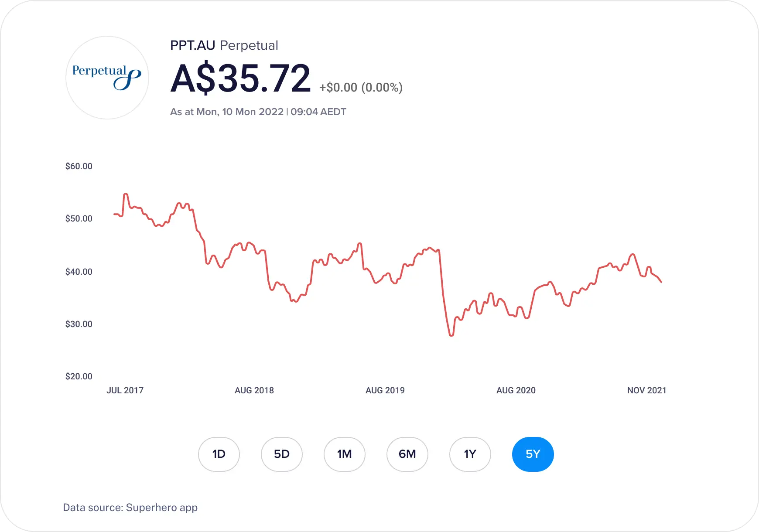This screenshot has height=532, width=759.
Task: Switch chart to 1M range
Action: click(345, 454)
